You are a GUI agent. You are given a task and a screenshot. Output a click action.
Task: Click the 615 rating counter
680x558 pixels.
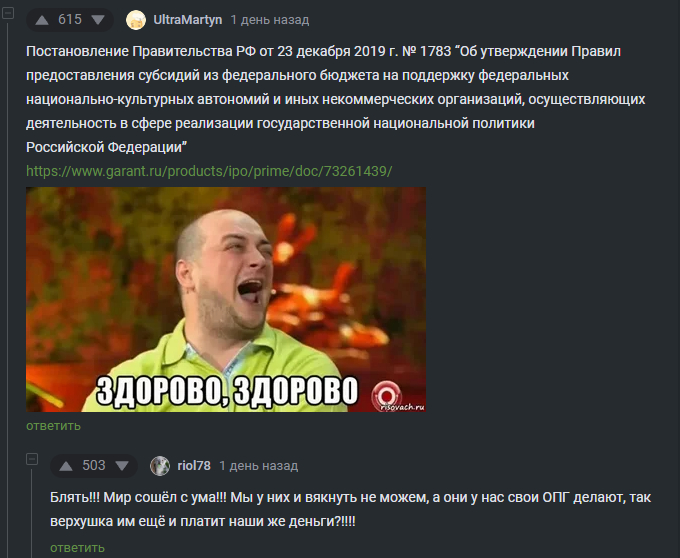70,20
